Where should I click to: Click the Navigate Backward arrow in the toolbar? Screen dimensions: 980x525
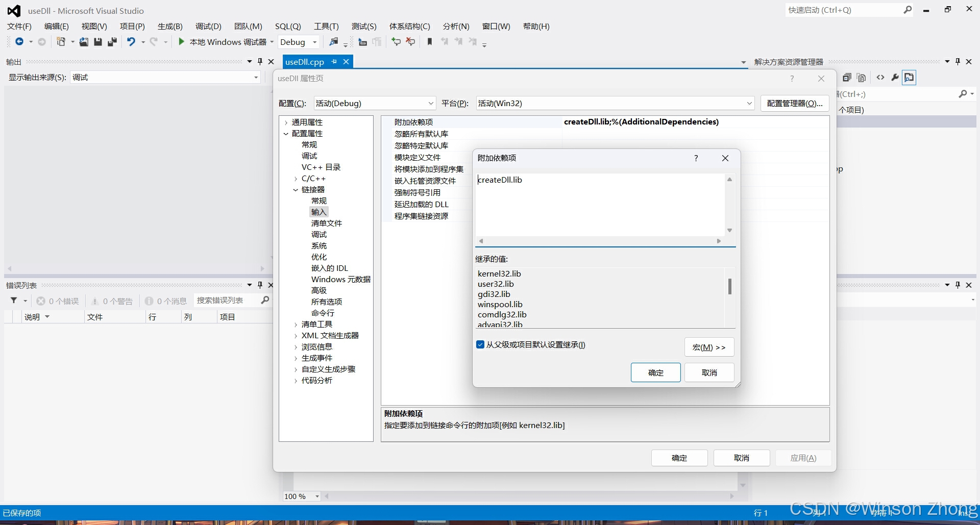pyautogui.click(x=19, y=42)
